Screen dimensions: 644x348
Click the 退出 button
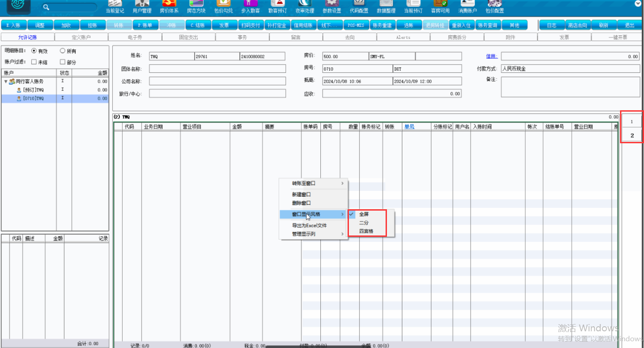point(630,25)
